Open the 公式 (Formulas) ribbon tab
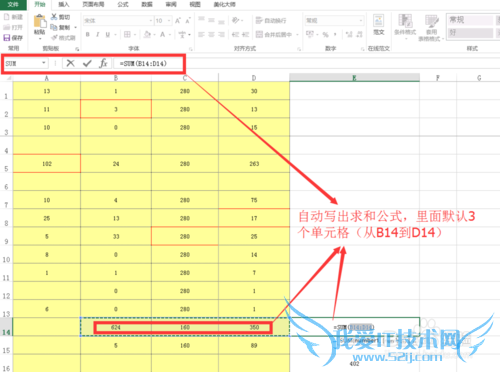 pyautogui.click(x=123, y=4)
